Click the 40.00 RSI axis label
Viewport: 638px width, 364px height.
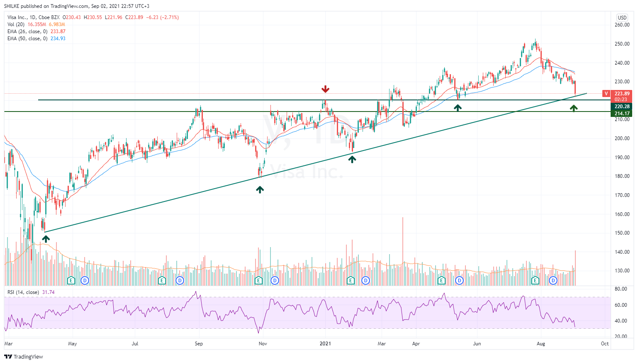coord(621,321)
